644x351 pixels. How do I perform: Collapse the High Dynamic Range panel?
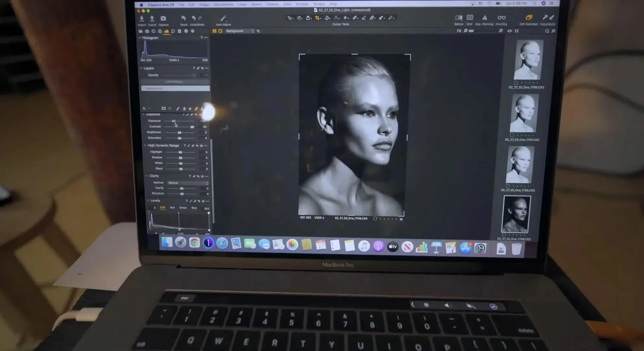[x=145, y=146]
